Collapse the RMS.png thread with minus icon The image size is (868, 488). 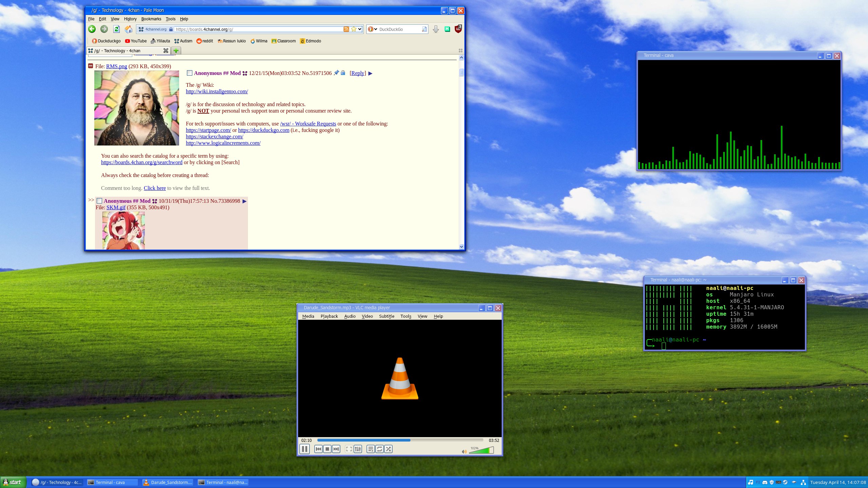(x=91, y=66)
